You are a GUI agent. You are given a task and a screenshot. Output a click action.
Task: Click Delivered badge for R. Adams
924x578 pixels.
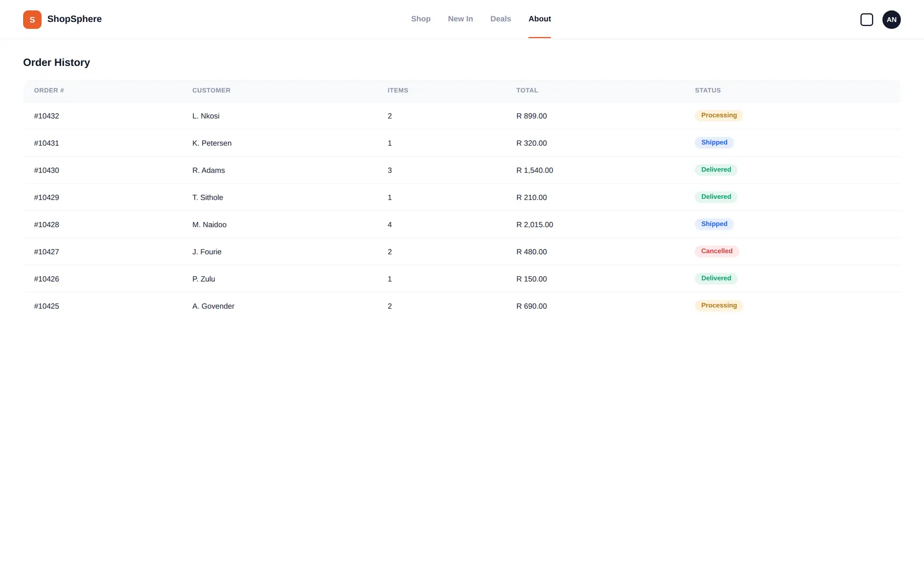click(716, 170)
